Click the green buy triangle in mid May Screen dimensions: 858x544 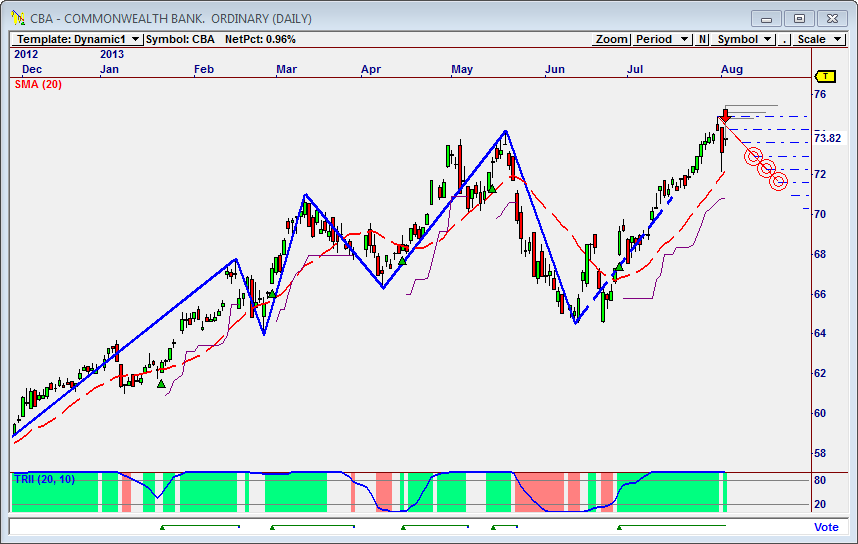[491, 189]
